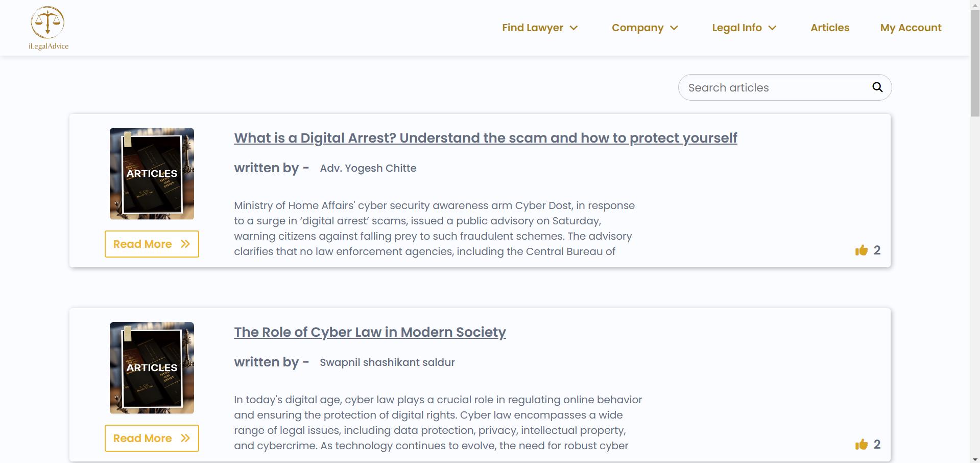Expand the Legal Info dropdown menu

(744, 28)
